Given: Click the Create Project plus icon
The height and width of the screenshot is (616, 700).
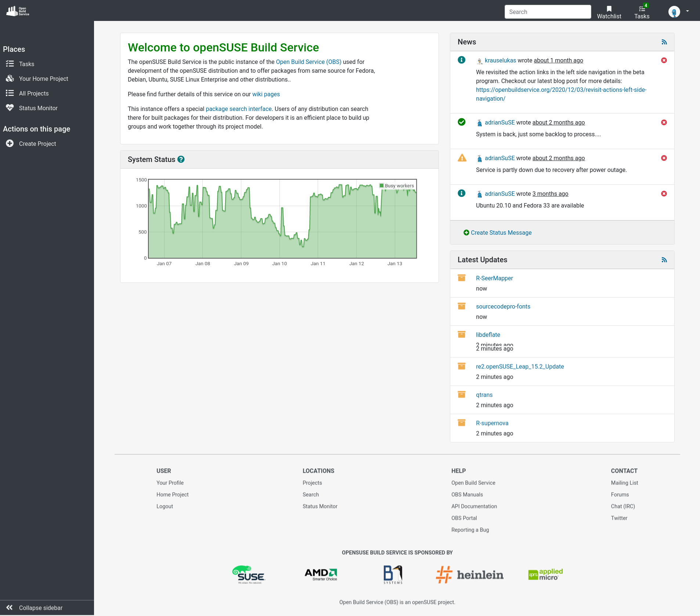Looking at the screenshot, I should tap(10, 143).
